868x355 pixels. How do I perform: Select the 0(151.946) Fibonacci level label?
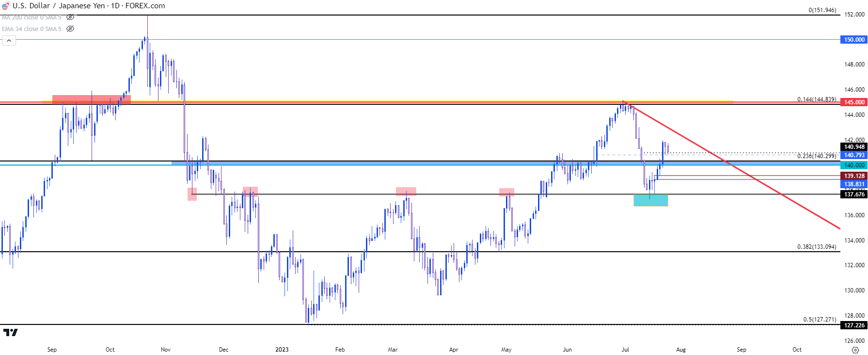point(822,10)
